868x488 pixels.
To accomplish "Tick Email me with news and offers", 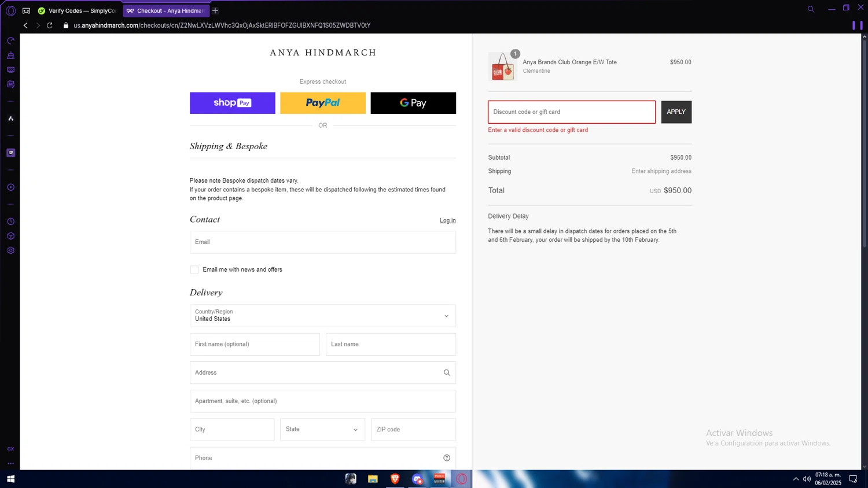I will tap(194, 270).
